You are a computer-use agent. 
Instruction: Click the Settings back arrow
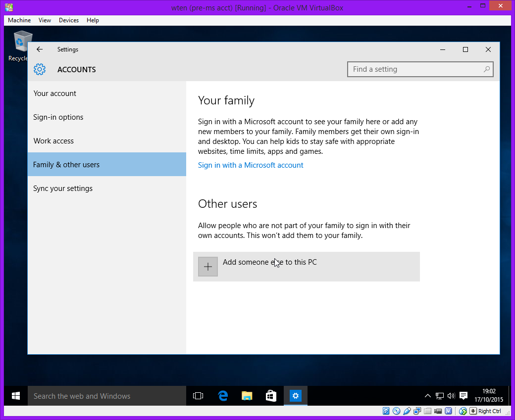point(40,49)
